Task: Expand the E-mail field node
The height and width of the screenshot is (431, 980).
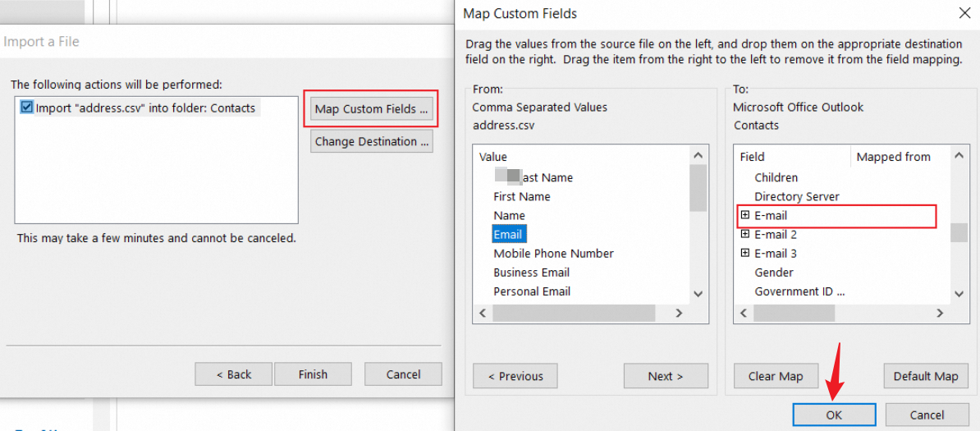Action: (745, 215)
